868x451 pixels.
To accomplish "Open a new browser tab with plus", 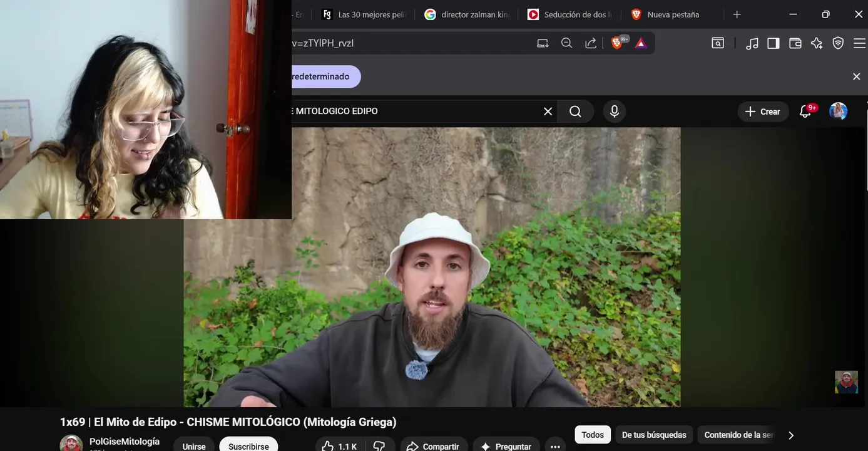I will pos(737,14).
